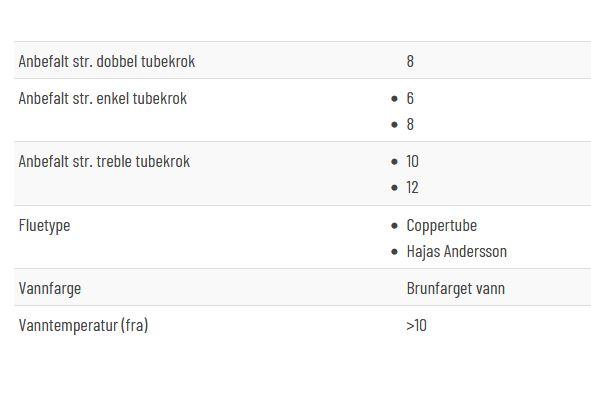Click the 'Brunfarget vann' value
This screenshot has height=398, width=591.
point(456,288)
